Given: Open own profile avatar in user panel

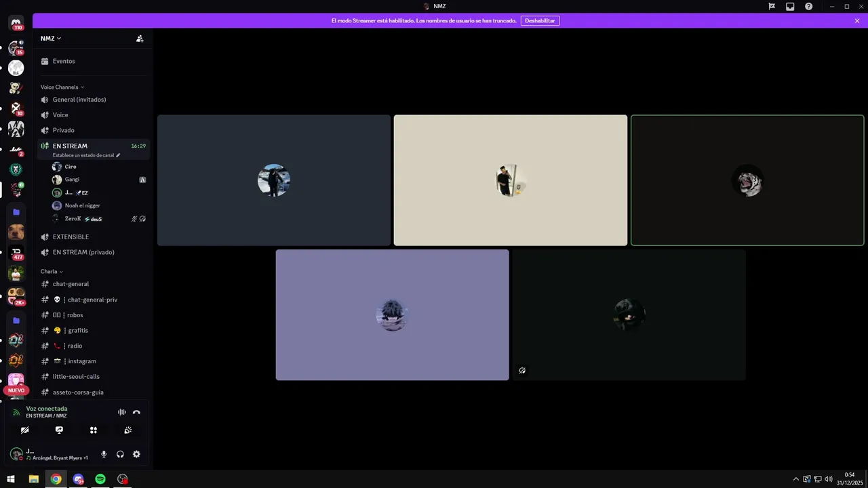Looking at the screenshot, I should pyautogui.click(x=16, y=454).
